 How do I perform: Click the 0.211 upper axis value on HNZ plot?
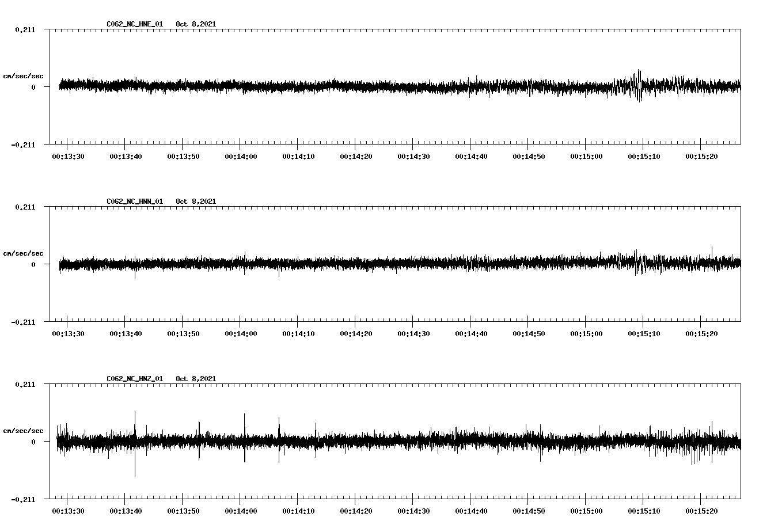pos(25,384)
